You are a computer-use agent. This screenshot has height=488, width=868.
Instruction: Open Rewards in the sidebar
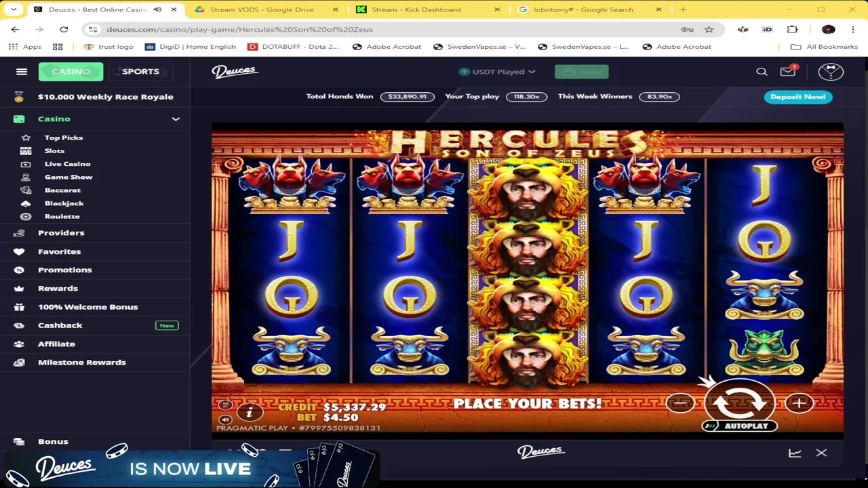tap(58, 288)
